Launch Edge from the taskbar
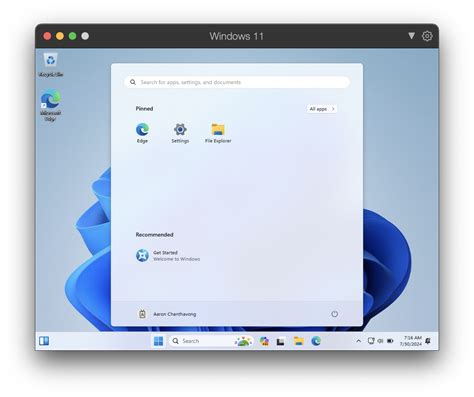 pyautogui.click(x=316, y=341)
